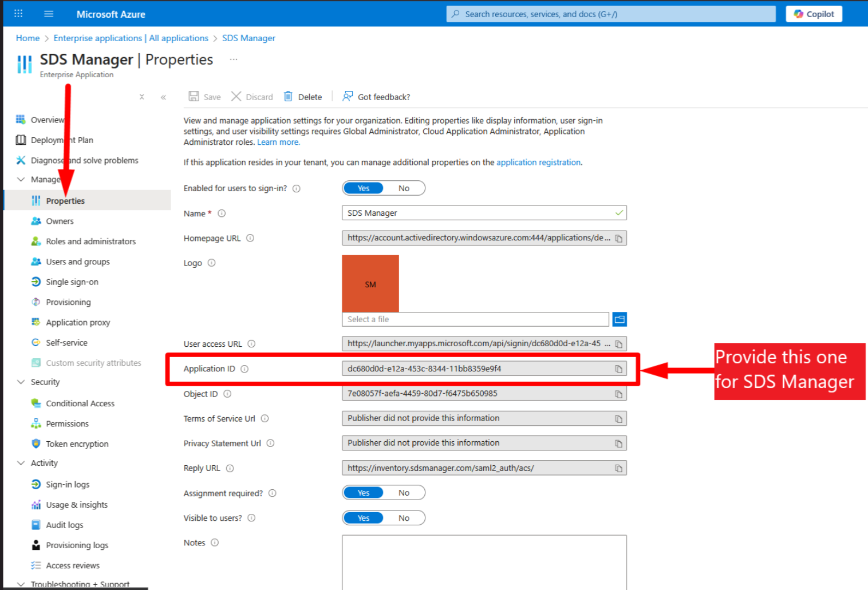Viewport: 868px width, 590px height.
Task: Click the orange SM logo thumbnail
Action: pos(370,284)
